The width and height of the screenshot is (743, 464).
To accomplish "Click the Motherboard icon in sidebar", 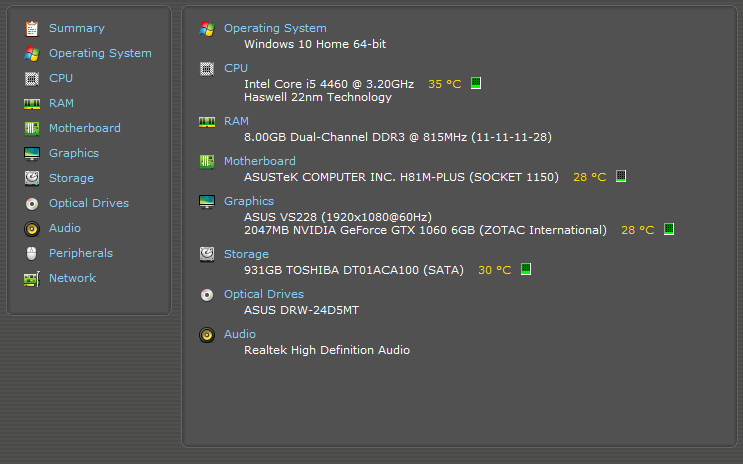I will coord(32,128).
